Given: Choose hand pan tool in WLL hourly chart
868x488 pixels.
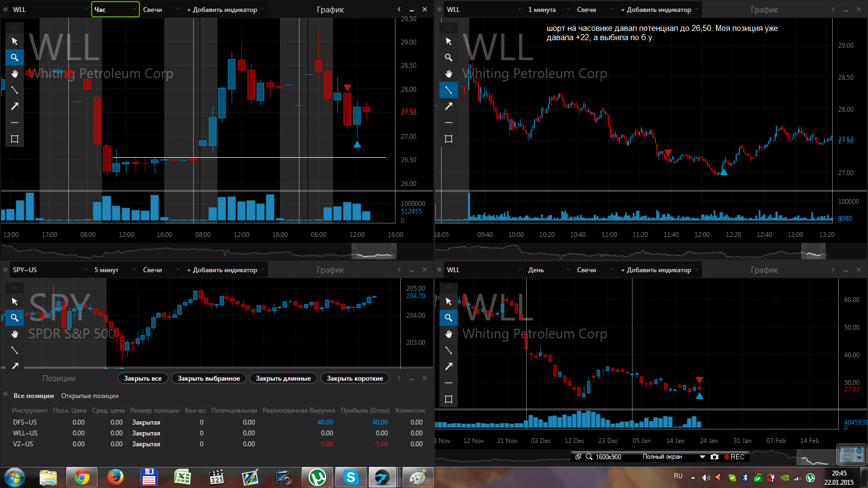Looking at the screenshot, I should click(x=15, y=74).
